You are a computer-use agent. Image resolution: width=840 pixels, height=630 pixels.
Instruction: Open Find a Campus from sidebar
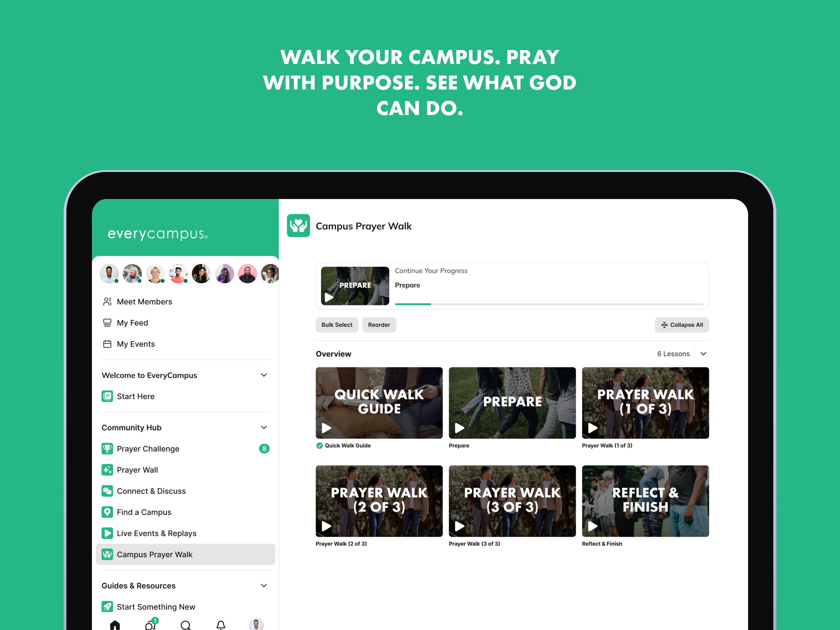pyautogui.click(x=185, y=512)
